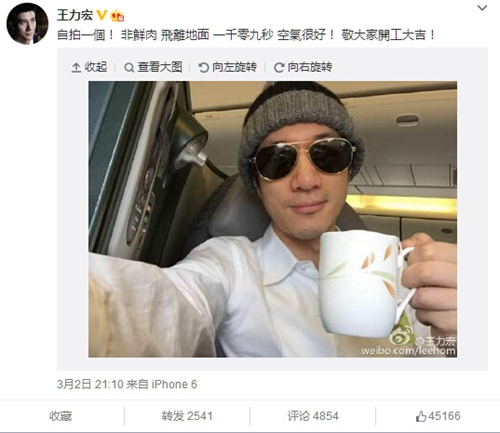This screenshot has height=433, width=500.
Task: Open the 转发 2541 repost tab
Action: pyautogui.click(x=187, y=416)
